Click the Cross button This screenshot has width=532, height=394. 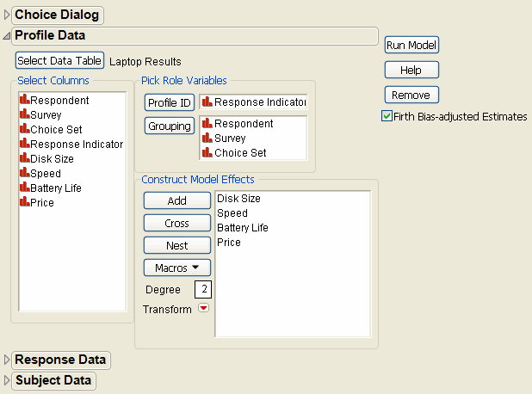(x=176, y=224)
